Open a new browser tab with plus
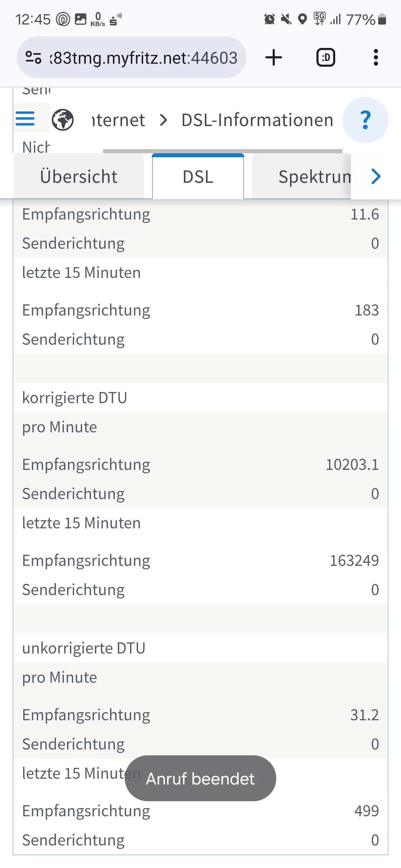Screen dimensions: 401x868 273,58
